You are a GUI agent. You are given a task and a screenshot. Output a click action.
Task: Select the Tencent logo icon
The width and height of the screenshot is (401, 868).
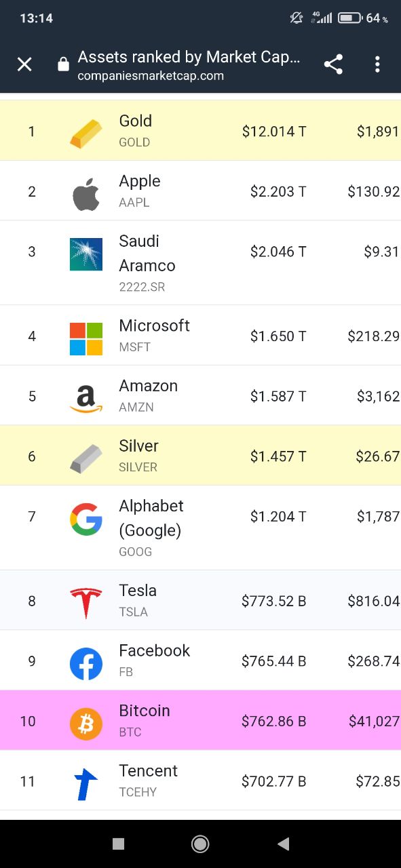tap(86, 785)
